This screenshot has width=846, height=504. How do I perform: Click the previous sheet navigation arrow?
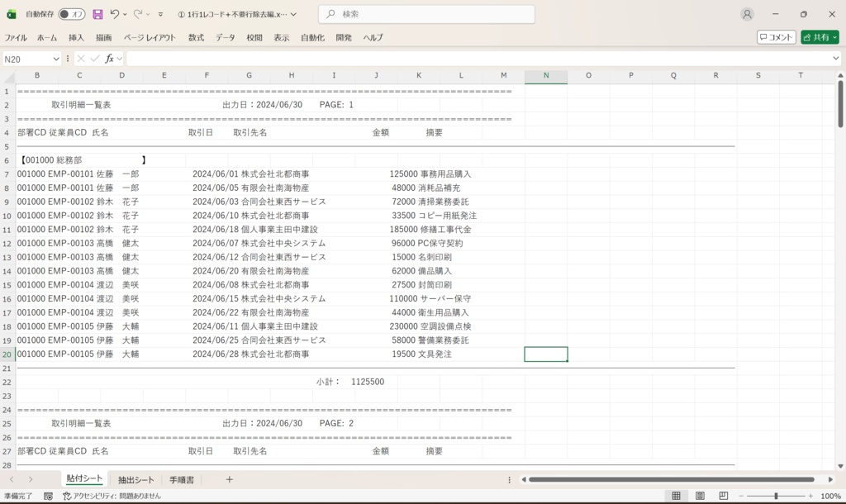click(12, 479)
